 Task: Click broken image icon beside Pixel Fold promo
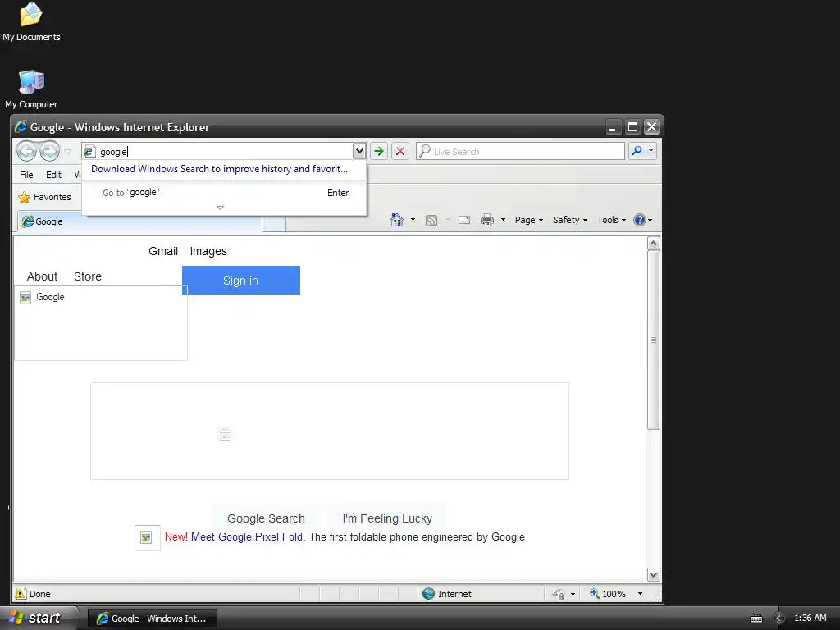[147, 537]
